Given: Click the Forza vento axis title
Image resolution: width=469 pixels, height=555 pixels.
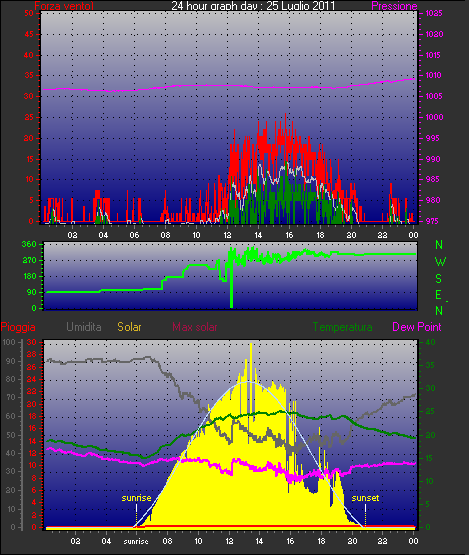Looking at the screenshot, I should click(64, 6).
